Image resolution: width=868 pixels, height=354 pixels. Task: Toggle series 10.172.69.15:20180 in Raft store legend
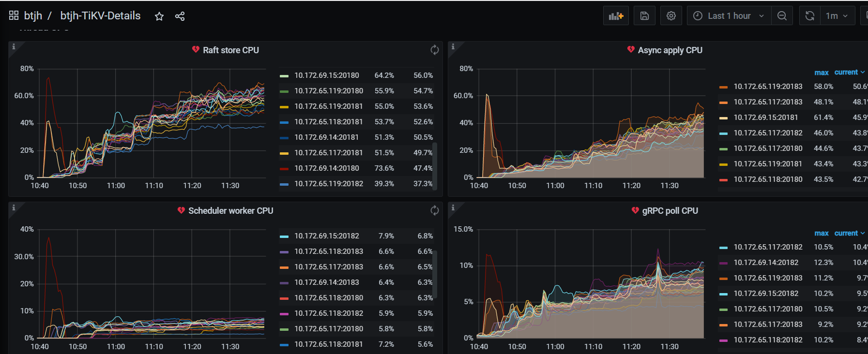326,75
